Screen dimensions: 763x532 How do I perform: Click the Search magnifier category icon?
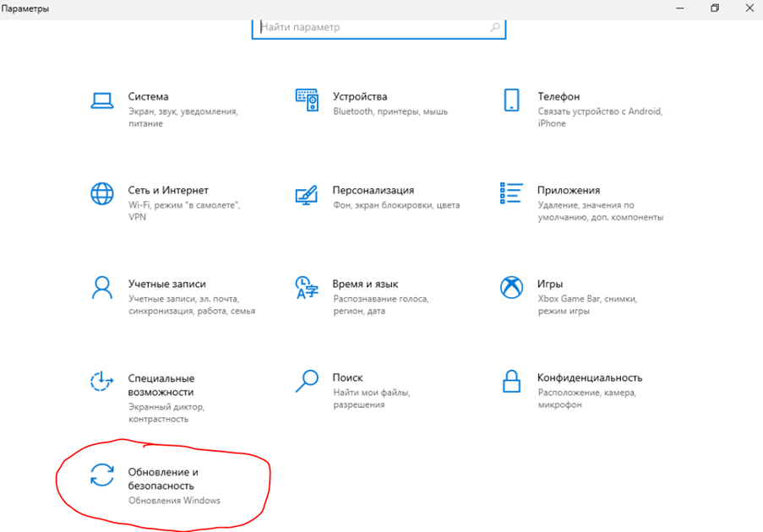coord(307,381)
